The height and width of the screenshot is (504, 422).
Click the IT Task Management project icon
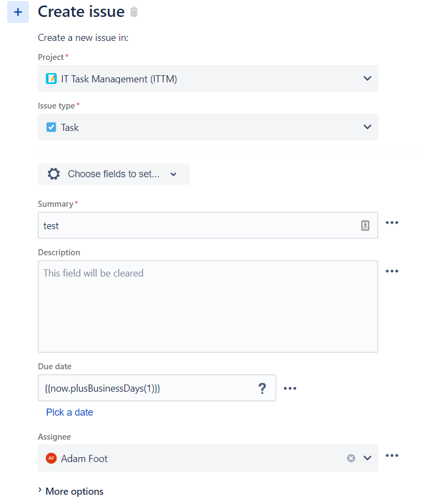click(x=51, y=79)
